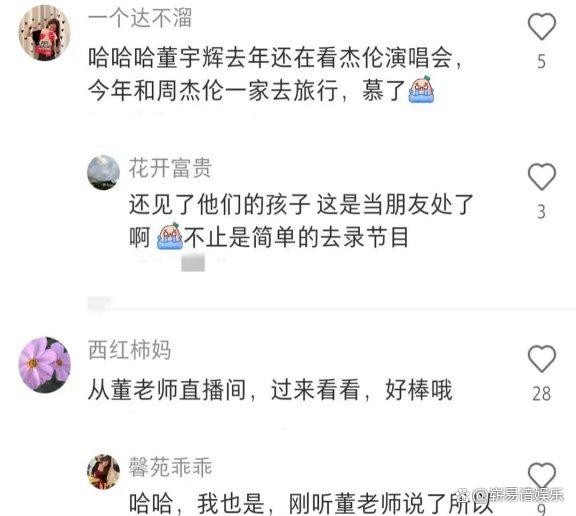Click the watermark account name at bottom right
The image size is (576, 516).
pos(519,496)
